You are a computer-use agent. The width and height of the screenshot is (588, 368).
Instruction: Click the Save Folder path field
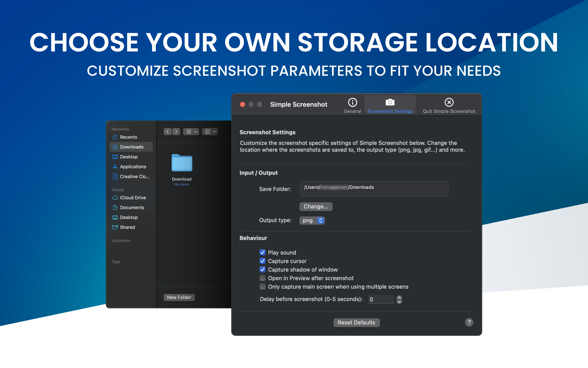(374, 189)
